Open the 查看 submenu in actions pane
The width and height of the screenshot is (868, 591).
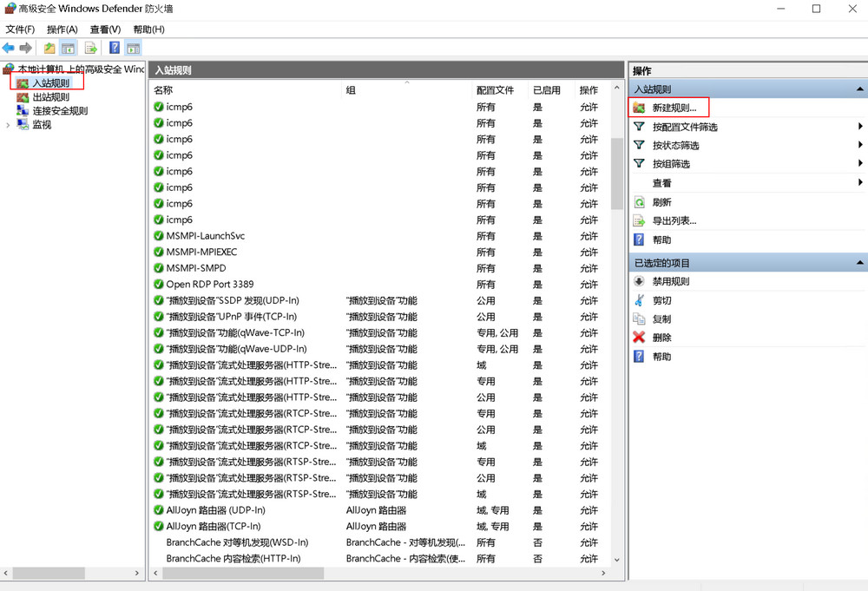(748, 182)
